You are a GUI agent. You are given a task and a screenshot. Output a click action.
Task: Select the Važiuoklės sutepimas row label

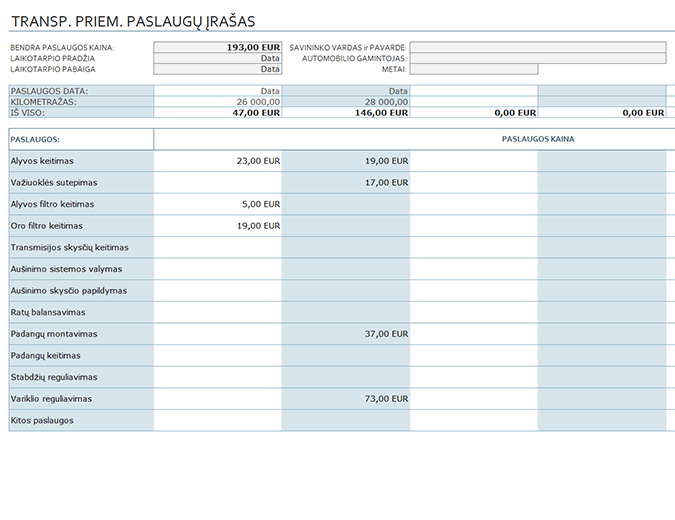tap(81, 183)
